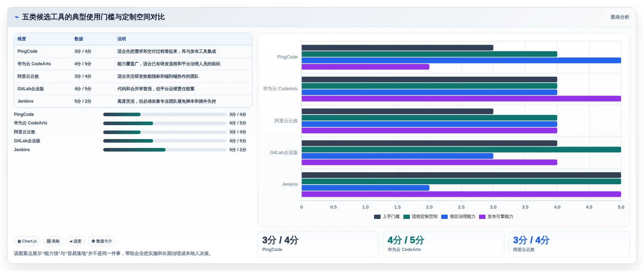Click the 华为云 CodeArts progress bar
The width and height of the screenshot is (644, 271).
tap(165, 123)
